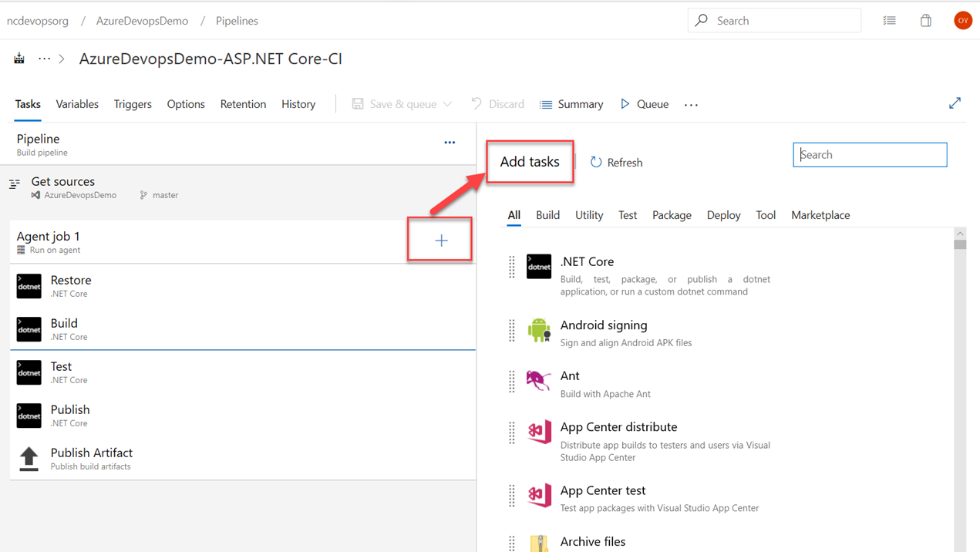Screen dimensions: 980x552
Task: Open the toolbar more actions ellipsis
Action: tap(691, 105)
